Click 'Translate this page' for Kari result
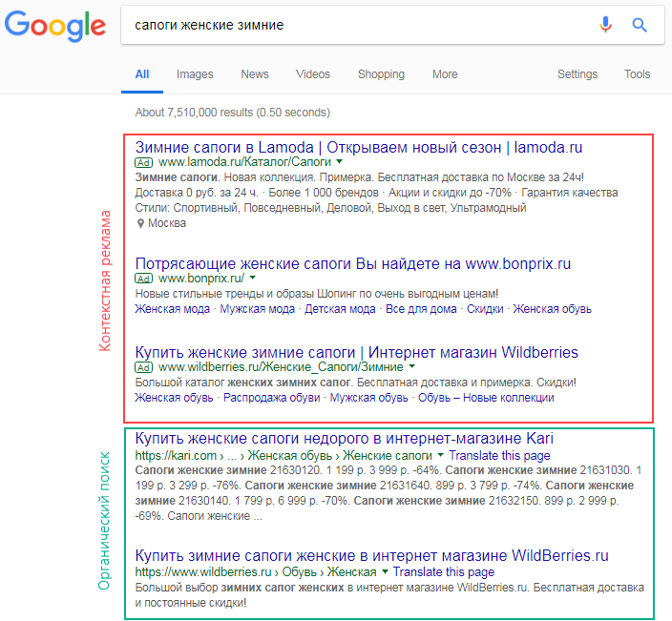This screenshot has width=672, height=621. tap(499, 457)
